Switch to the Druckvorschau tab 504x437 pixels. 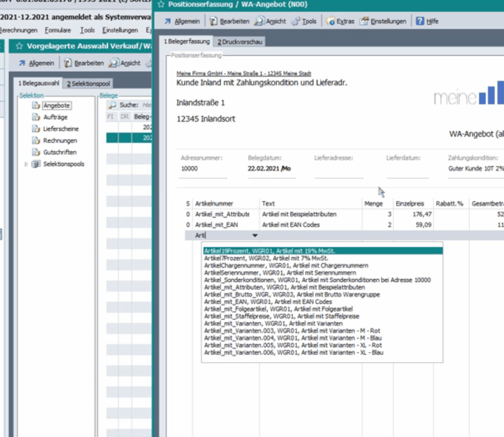click(240, 42)
